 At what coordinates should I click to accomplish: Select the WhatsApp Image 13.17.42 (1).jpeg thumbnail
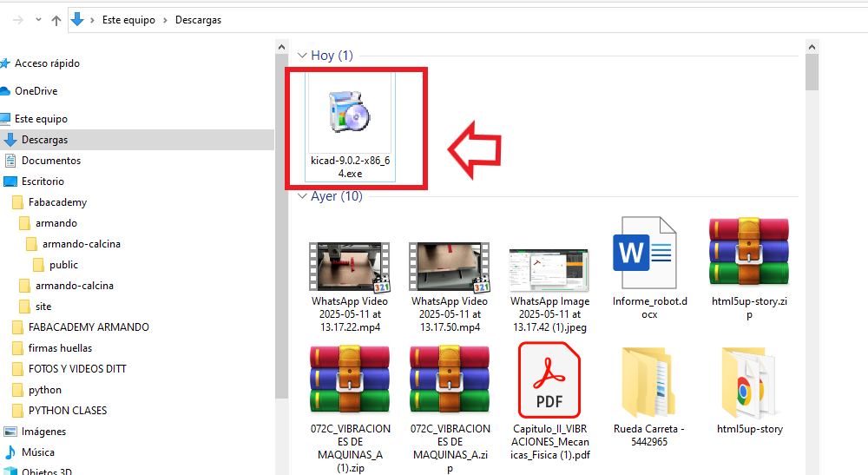pyautogui.click(x=549, y=270)
